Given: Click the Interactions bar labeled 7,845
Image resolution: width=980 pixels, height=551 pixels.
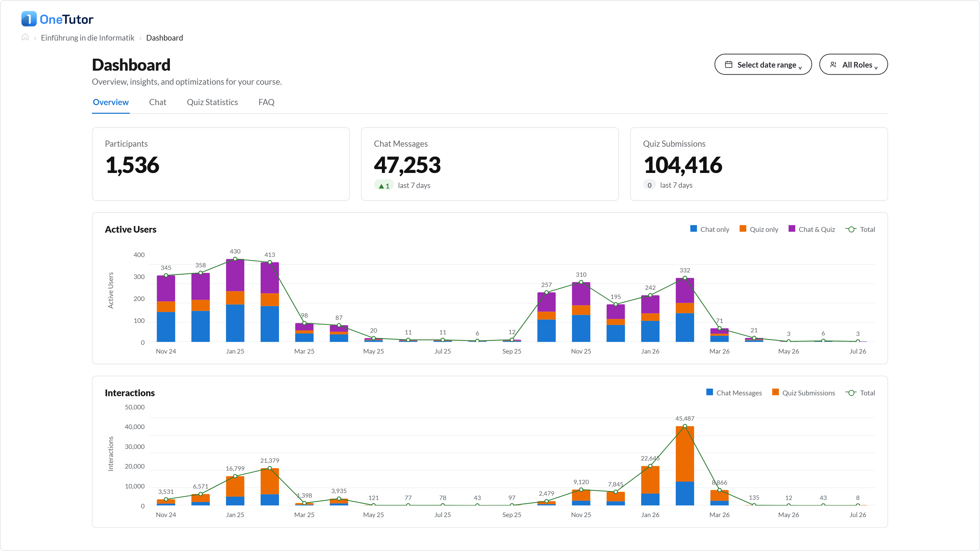Looking at the screenshot, I should pyautogui.click(x=616, y=498).
